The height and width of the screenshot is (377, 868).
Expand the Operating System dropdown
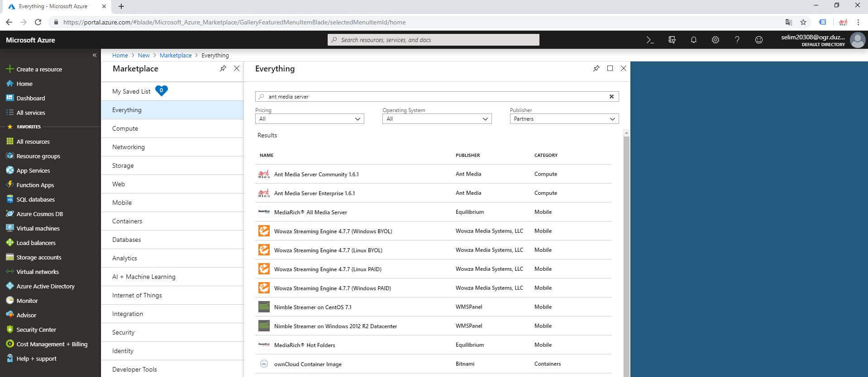[437, 119]
